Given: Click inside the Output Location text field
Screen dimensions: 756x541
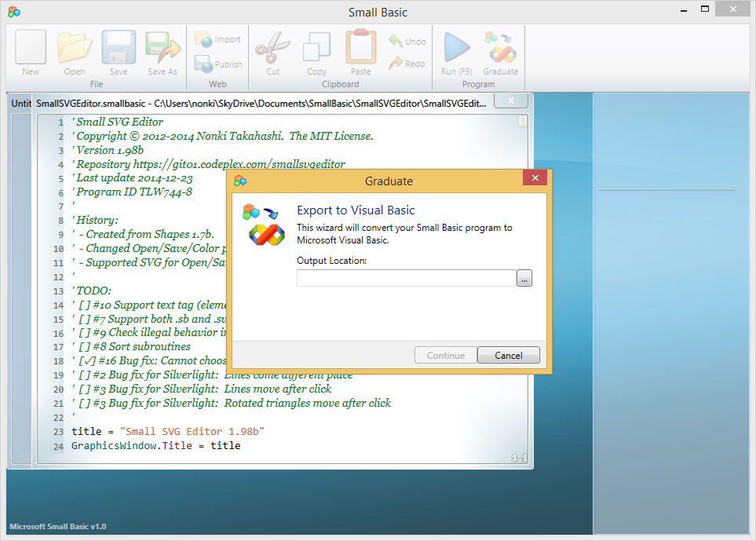Looking at the screenshot, I should [407, 278].
